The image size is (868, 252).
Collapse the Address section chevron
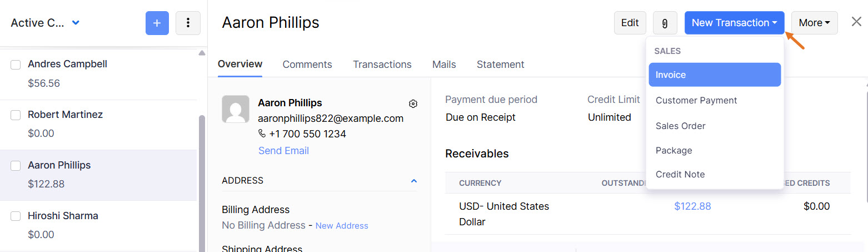click(413, 181)
